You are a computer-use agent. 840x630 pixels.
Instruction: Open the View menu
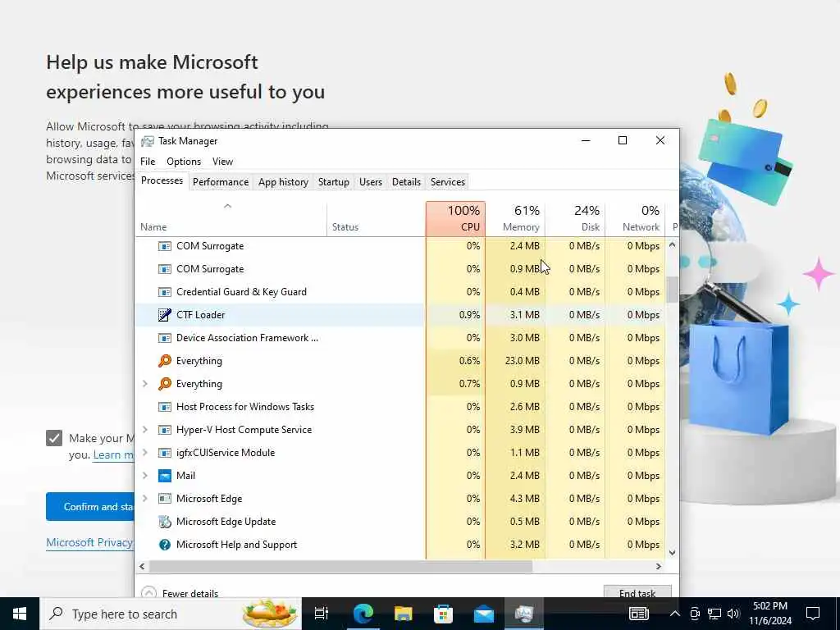tap(222, 162)
